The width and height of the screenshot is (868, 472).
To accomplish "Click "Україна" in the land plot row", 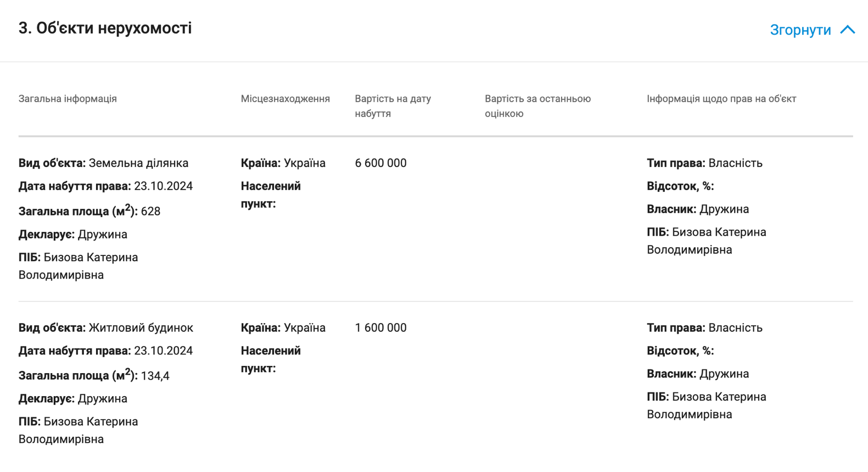I will coord(304,163).
